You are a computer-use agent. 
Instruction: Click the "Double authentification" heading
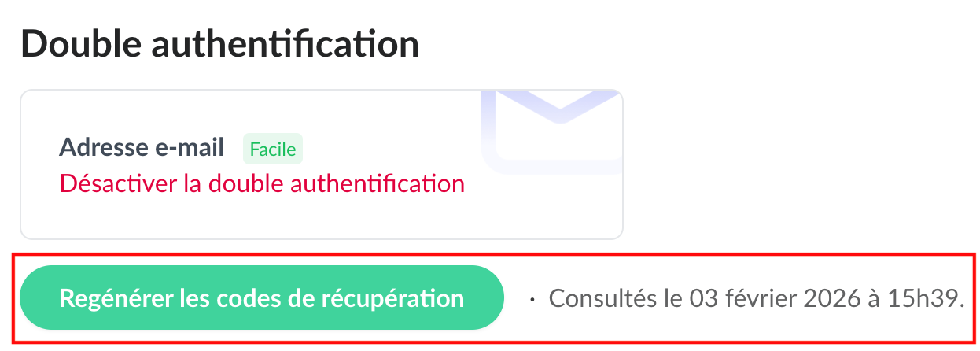click(x=219, y=44)
